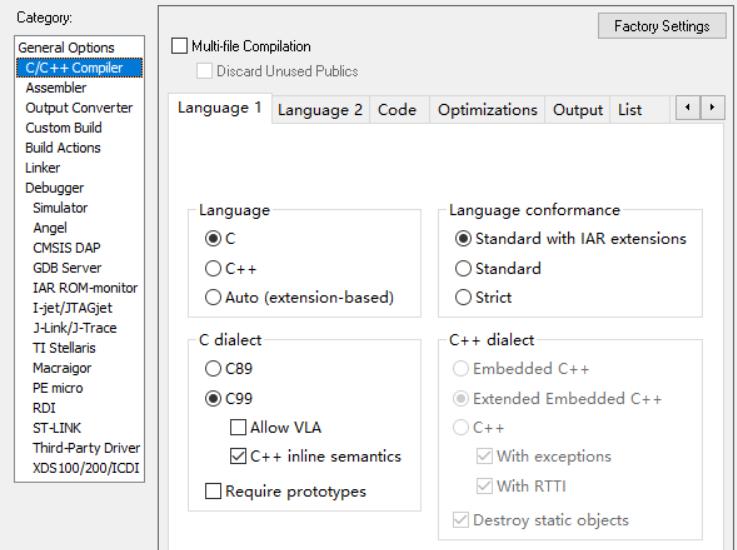Open the Output tab
Viewport: 737px width, 550px height.
click(579, 110)
